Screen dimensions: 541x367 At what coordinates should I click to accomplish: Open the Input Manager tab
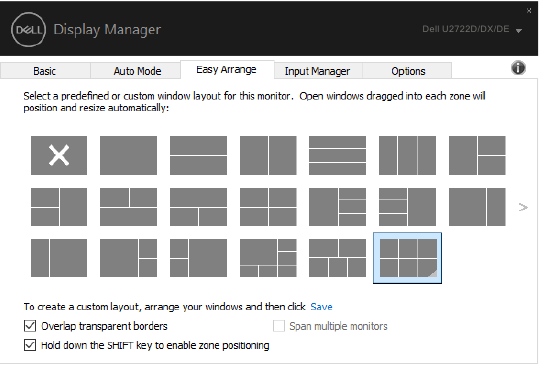317,71
